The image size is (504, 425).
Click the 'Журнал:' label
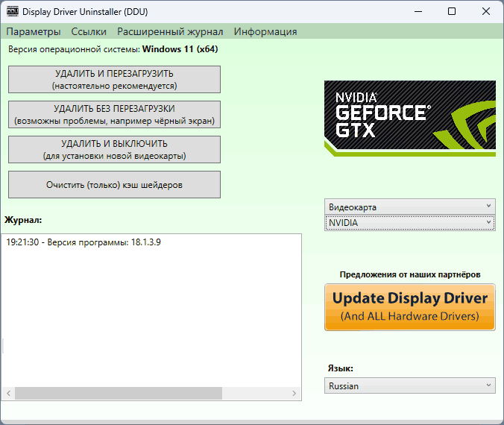(x=23, y=220)
